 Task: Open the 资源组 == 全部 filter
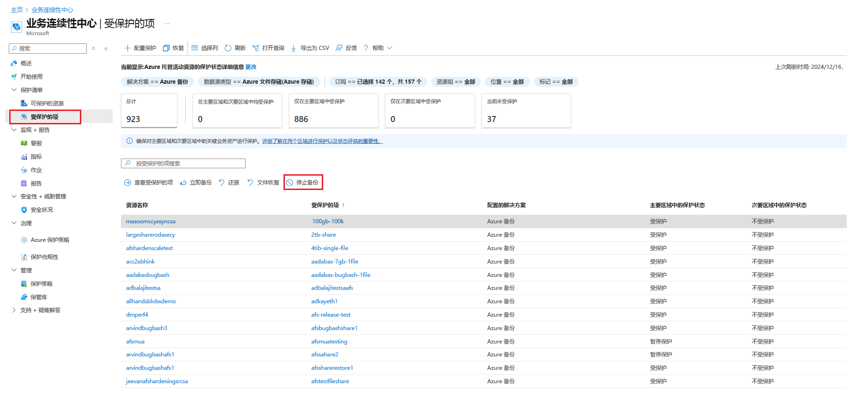pyautogui.click(x=456, y=82)
